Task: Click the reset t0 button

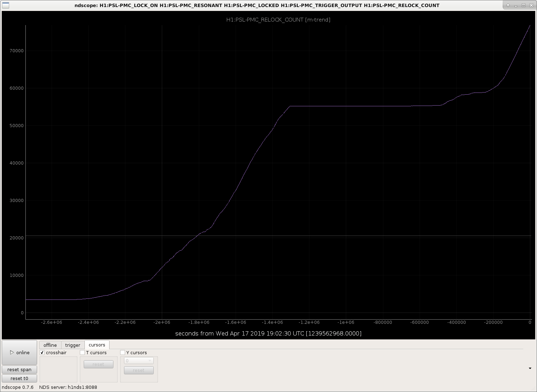Action: tap(19, 378)
